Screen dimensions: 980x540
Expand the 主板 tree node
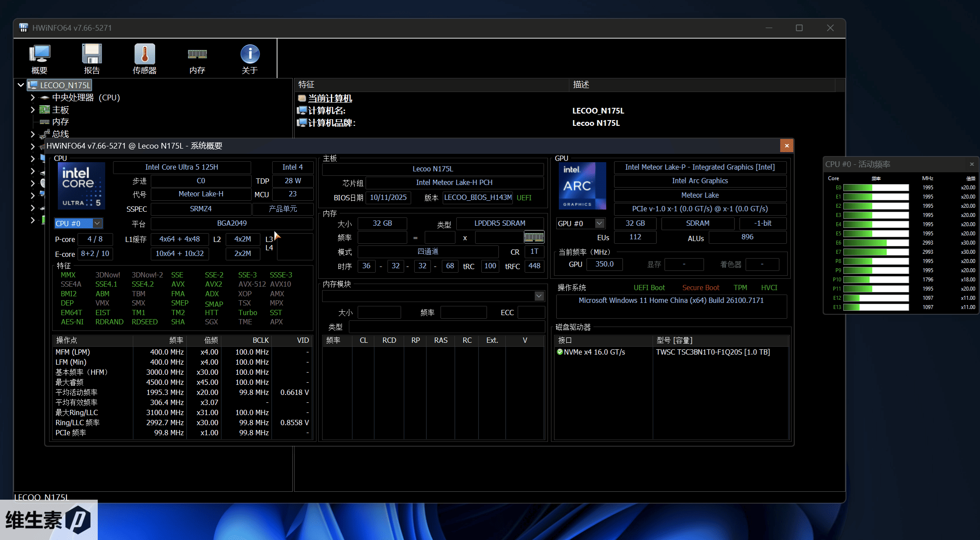click(32, 110)
